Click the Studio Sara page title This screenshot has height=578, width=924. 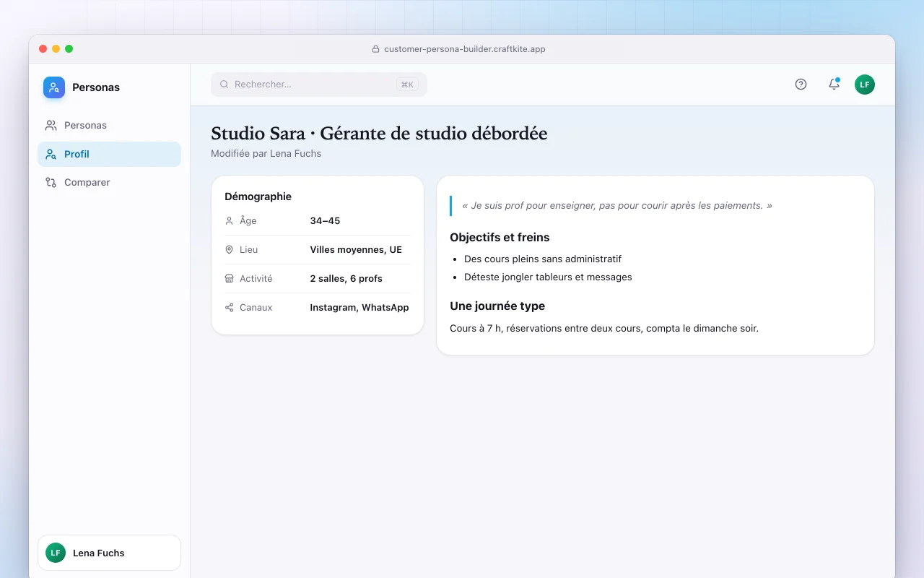[379, 134]
